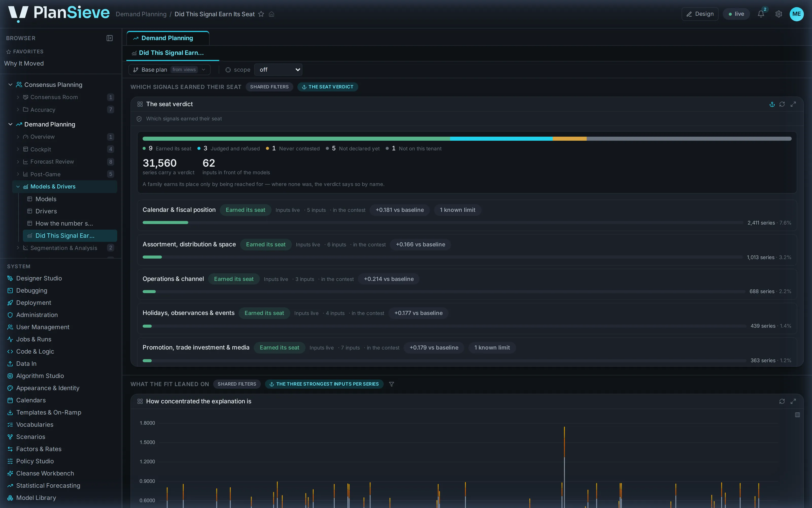
Task: Expand the How concentrated the explanation is card
Action: (793, 401)
